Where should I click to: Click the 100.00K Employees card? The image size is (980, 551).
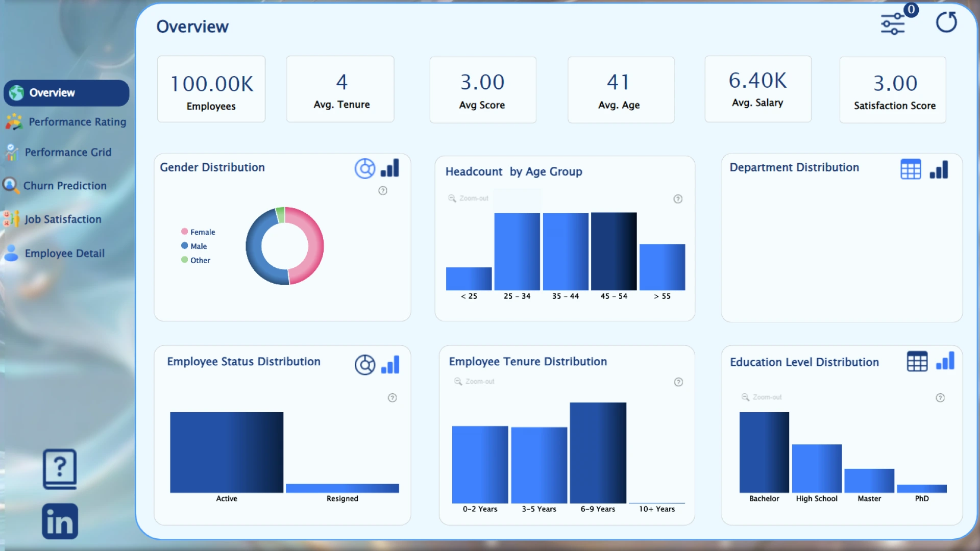tap(211, 89)
